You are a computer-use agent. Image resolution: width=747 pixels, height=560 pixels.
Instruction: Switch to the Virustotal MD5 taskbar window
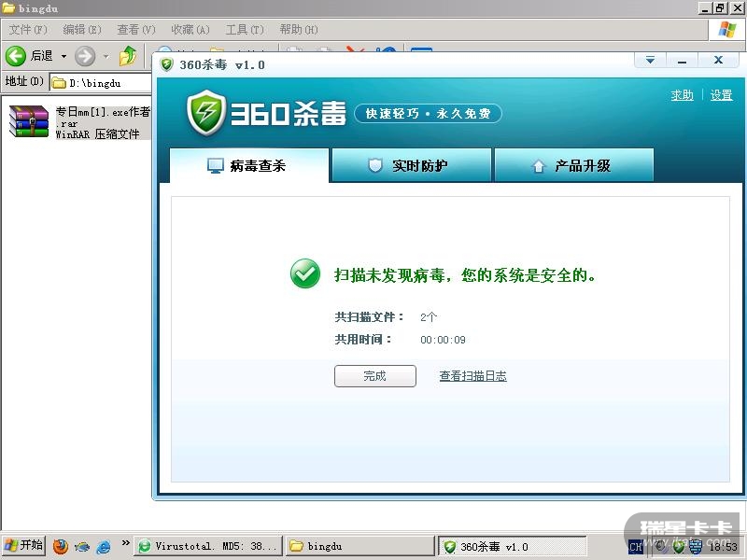[x=207, y=546]
